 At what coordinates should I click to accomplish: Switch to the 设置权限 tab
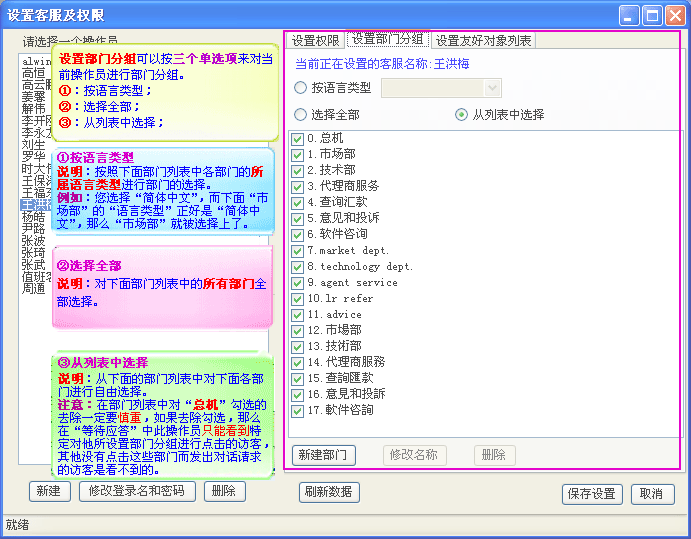coord(317,41)
